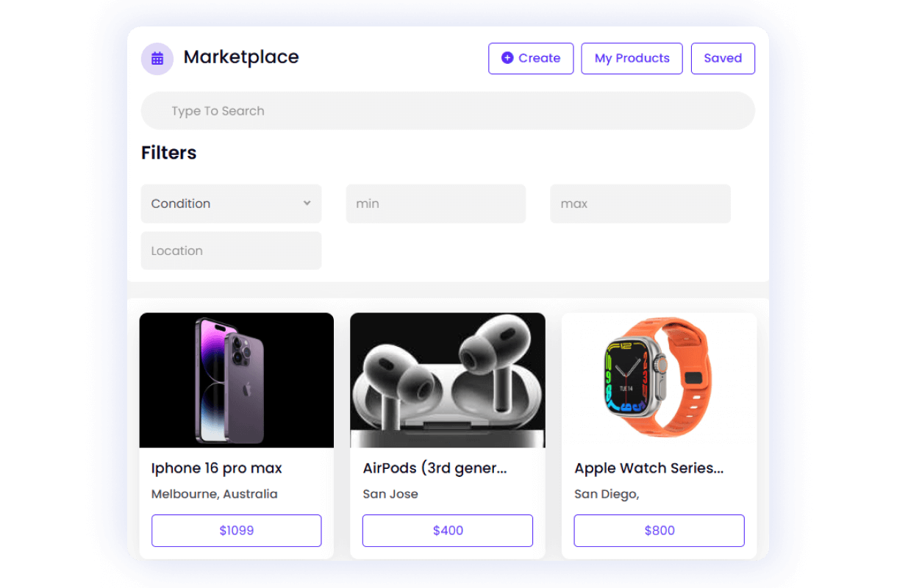
Task: Click the $1099 price button
Action: [237, 531]
